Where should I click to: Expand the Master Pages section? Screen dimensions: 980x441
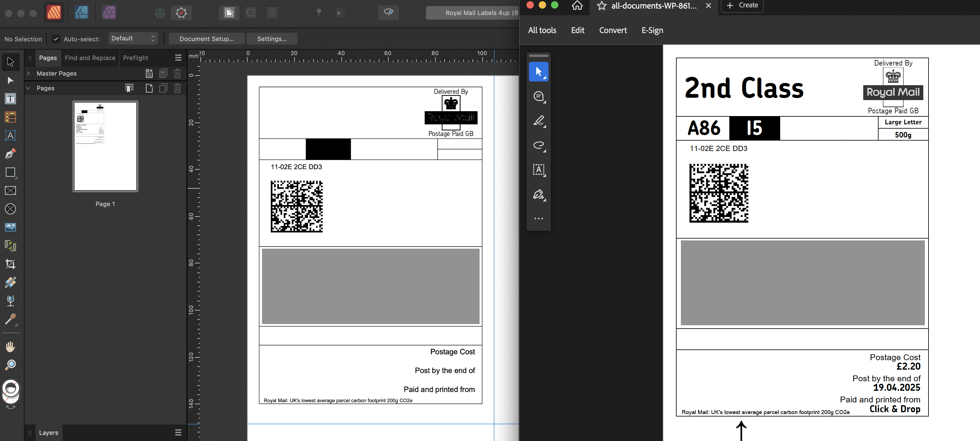28,73
